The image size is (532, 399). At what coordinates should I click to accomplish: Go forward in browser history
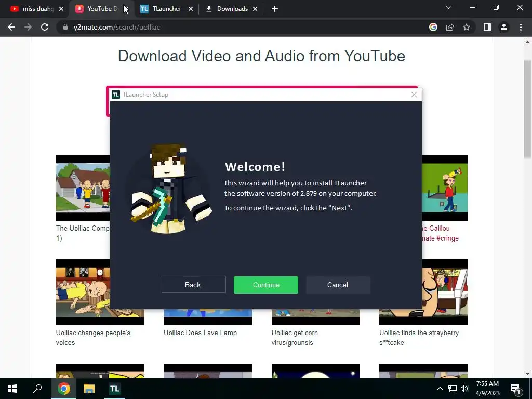click(x=28, y=27)
